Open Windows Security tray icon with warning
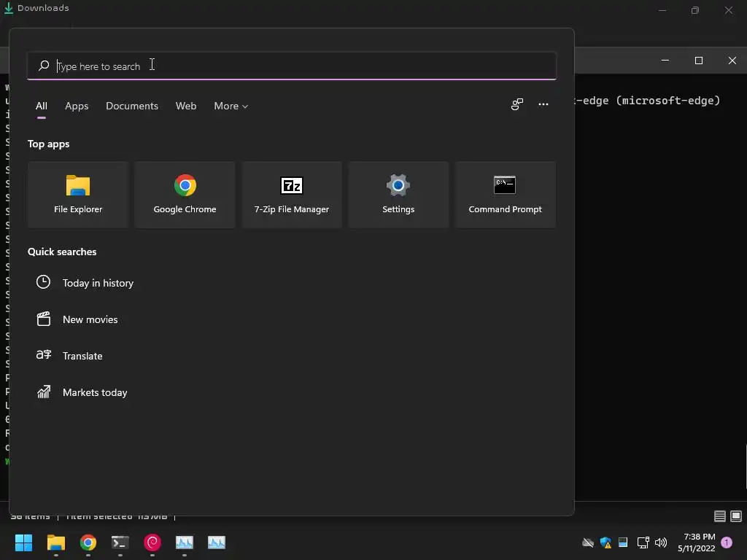The height and width of the screenshot is (560, 747). [606, 542]
